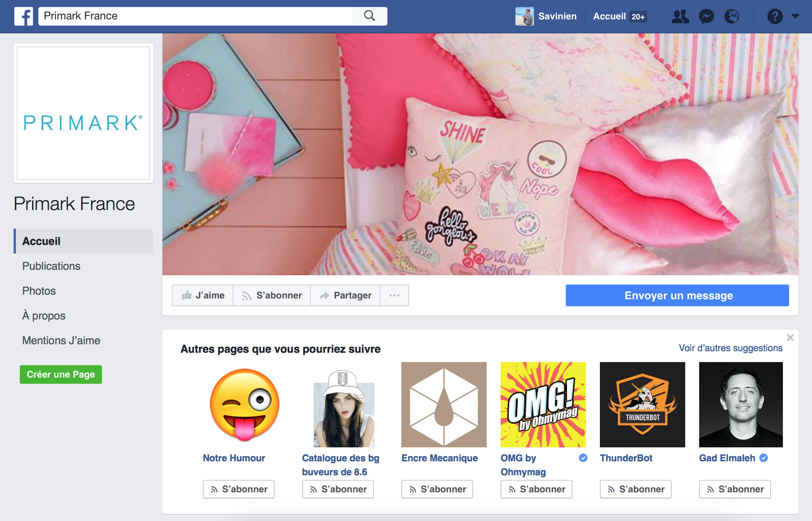Viewport: 812px width, 521px height.
Task: Open the help question mark icon
Action: tap(775, 16)
